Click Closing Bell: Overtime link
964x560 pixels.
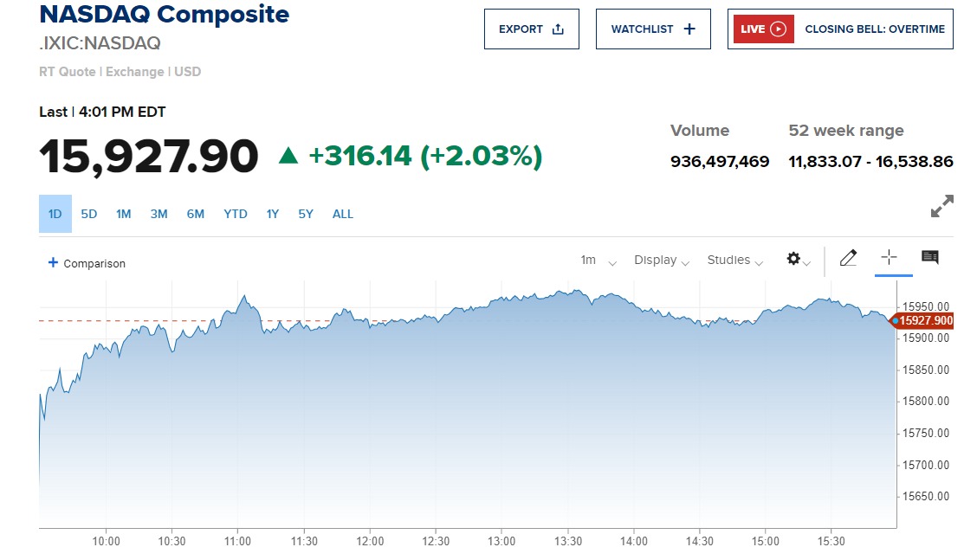pyautogui.click(x=875, y=29)
